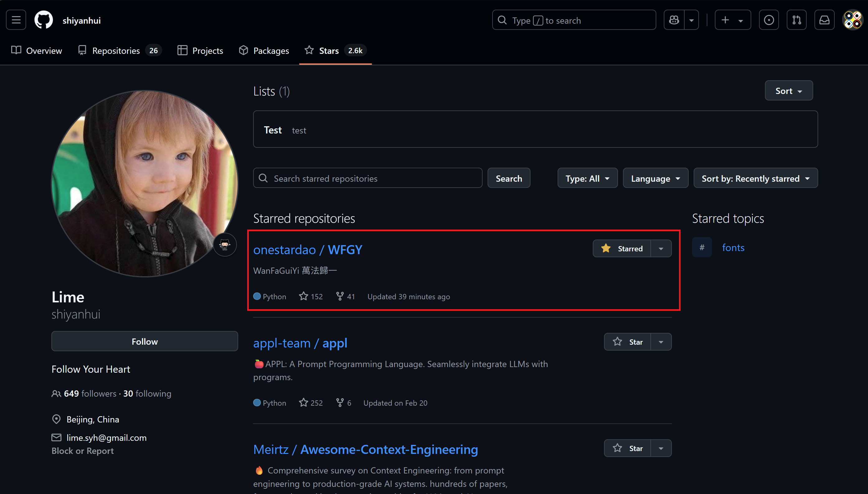Click the user avatar in header
Image resolution: width=868 pixels, height=494 pixels.
(x=852, y=20)
